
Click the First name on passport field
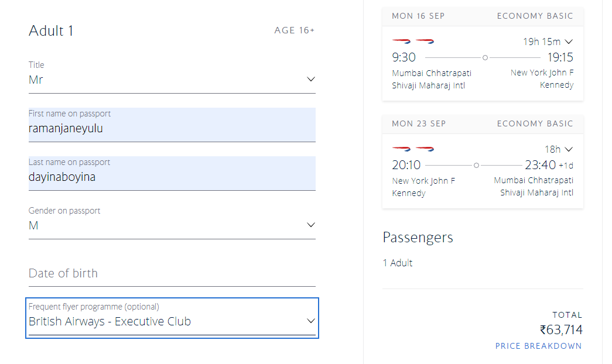pos(172,128)
